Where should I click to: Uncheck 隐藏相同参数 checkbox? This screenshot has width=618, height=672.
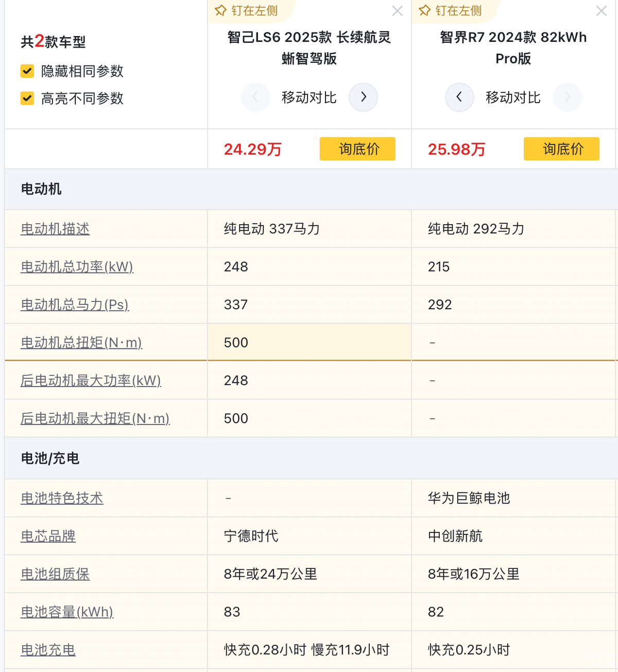tap(27, 71)
